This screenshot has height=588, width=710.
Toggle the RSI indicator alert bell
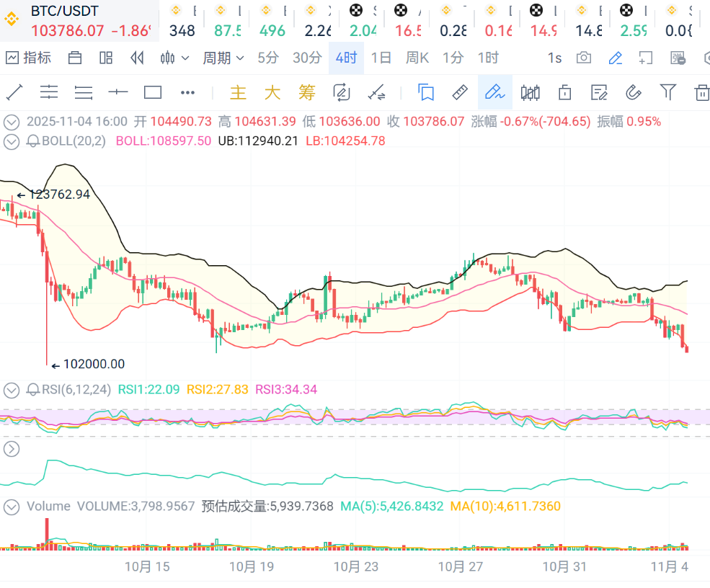coord(33,390)
